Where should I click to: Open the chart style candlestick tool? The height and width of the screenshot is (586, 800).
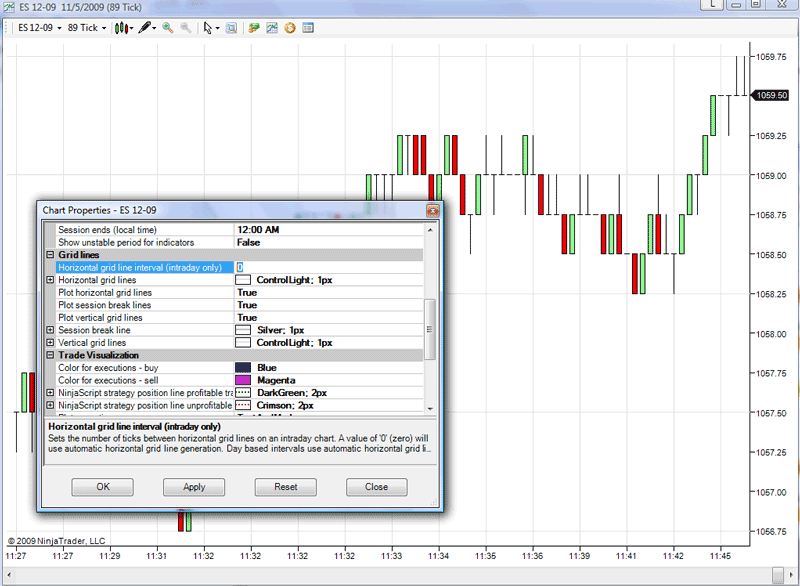coord(121,28)
